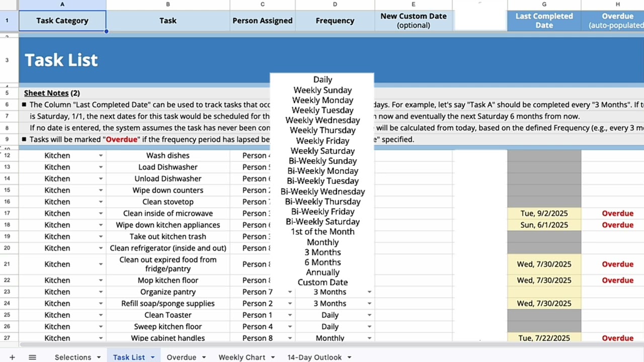Open the all sheets list icon
Viewport: 644px width, 362px height.
pos(32,357)
